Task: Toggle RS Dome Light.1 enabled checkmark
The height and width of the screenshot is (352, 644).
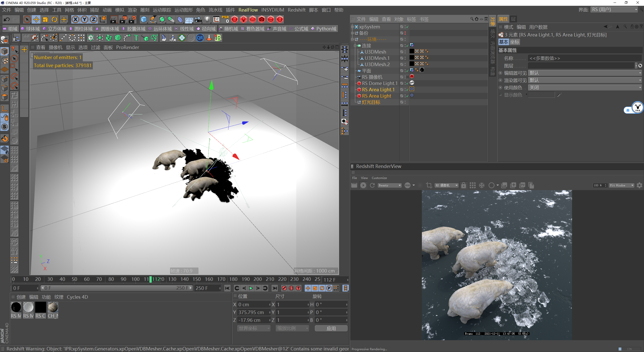Action: coord(407,83)
